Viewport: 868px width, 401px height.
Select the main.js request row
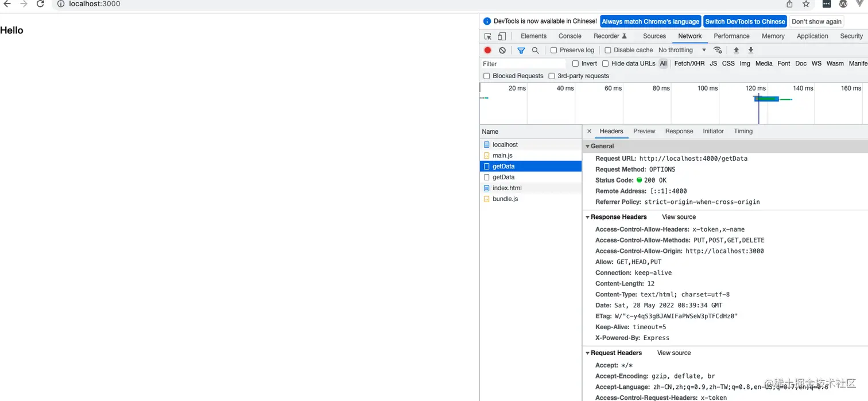[530, 156]
